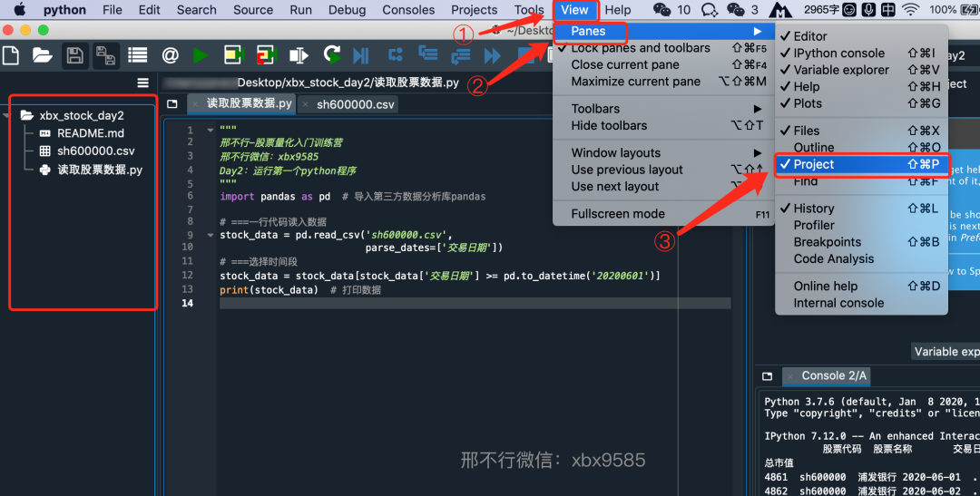Open the Source menu
Viewport: 980px width, 496px height.
tap(252, 10)
